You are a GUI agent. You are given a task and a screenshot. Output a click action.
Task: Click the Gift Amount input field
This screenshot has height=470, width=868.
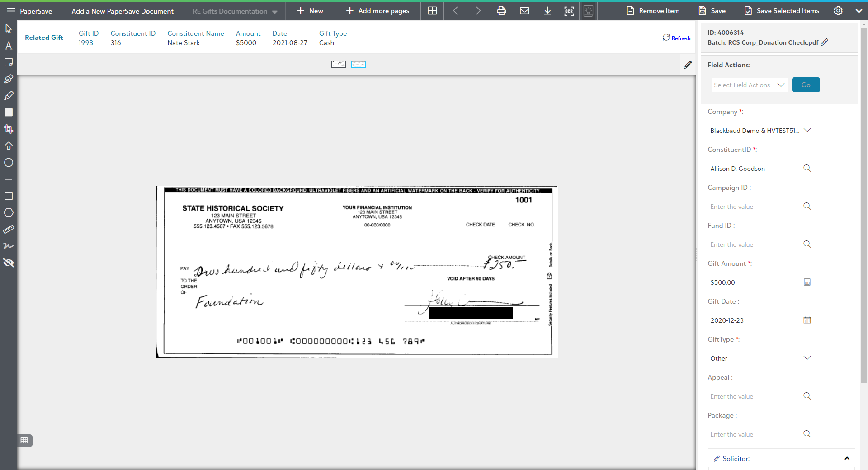coord(755,282)
